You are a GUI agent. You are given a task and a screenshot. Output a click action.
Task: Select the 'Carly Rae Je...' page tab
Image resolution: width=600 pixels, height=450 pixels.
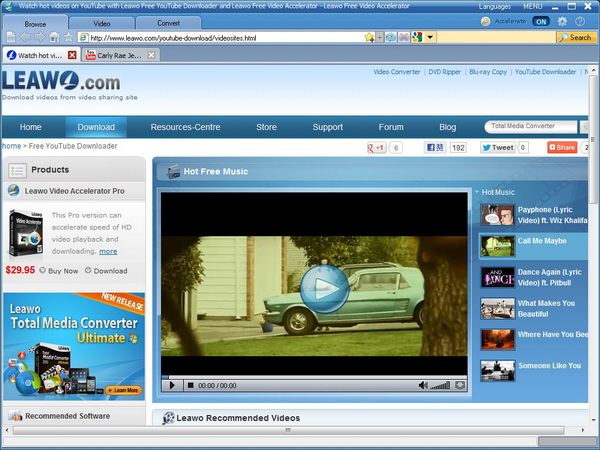coord(119,55)
